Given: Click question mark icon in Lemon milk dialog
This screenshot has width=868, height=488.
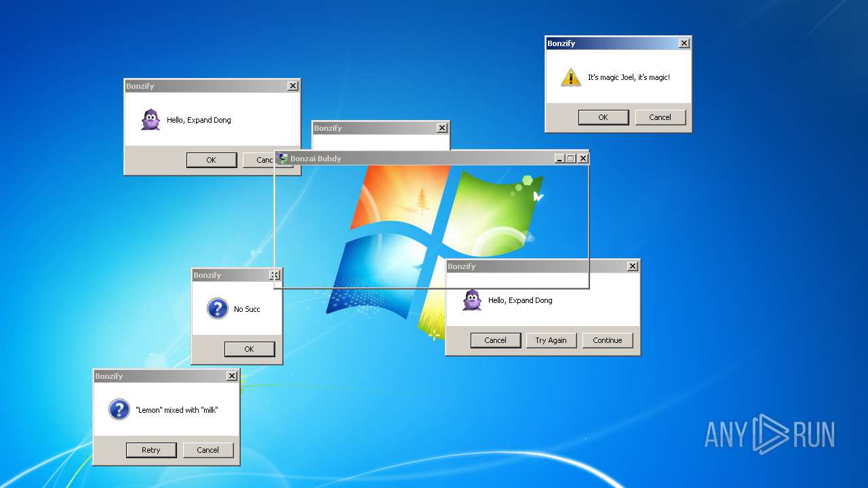Looking at the screenshot, I should 119,409.
